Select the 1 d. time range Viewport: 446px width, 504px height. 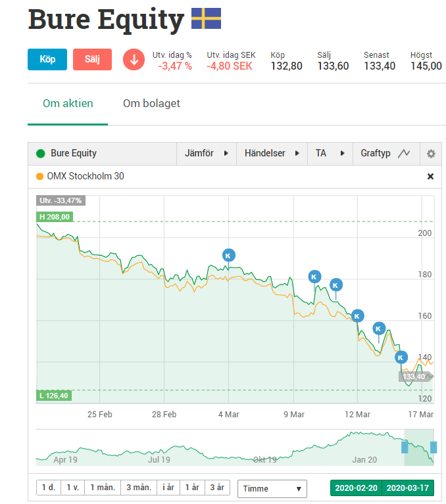point(49,488)
